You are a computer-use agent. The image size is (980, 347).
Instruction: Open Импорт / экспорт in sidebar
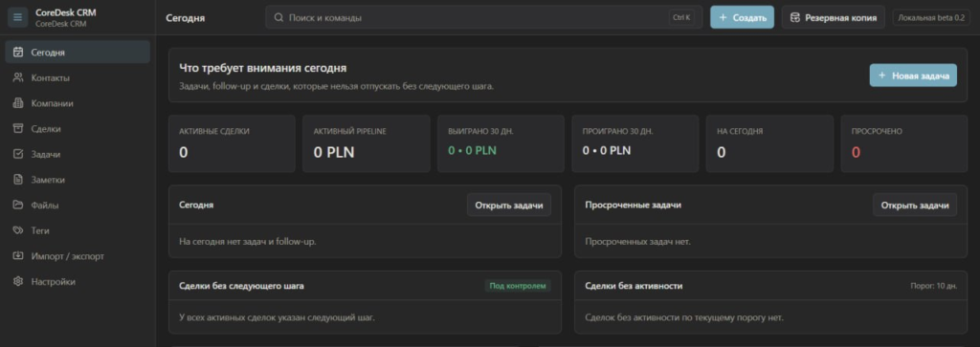(78, 256)
